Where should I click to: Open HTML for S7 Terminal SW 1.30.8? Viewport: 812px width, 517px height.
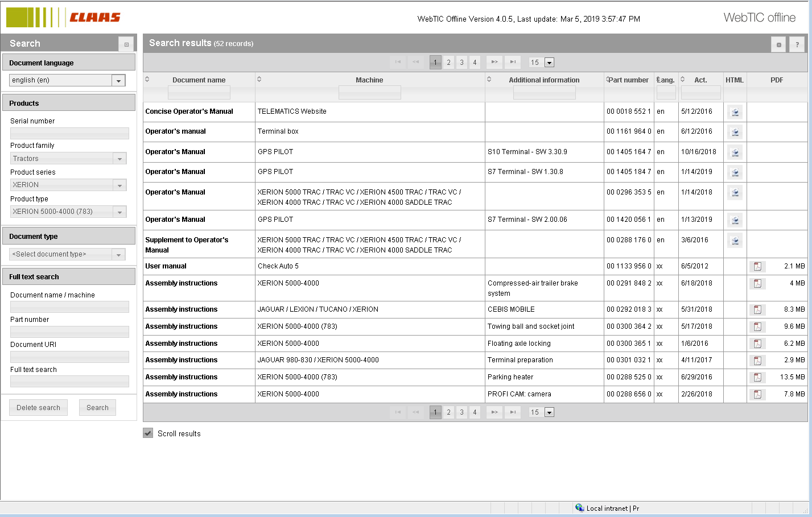(x=735, y=172)
